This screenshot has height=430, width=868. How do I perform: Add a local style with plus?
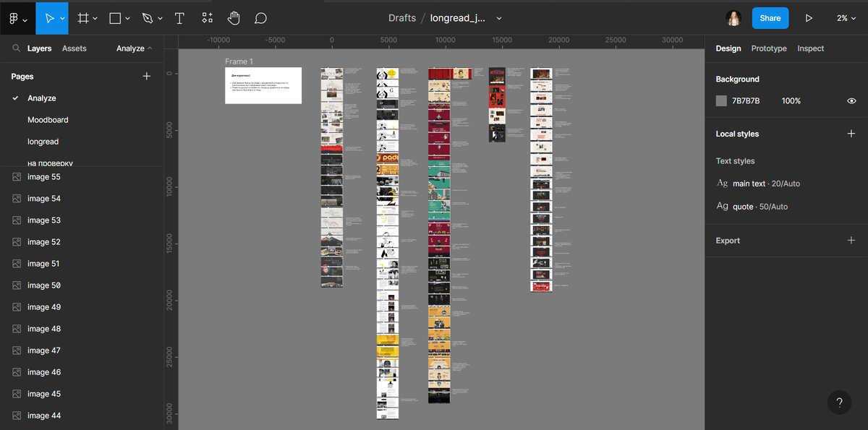pos(851,134)
